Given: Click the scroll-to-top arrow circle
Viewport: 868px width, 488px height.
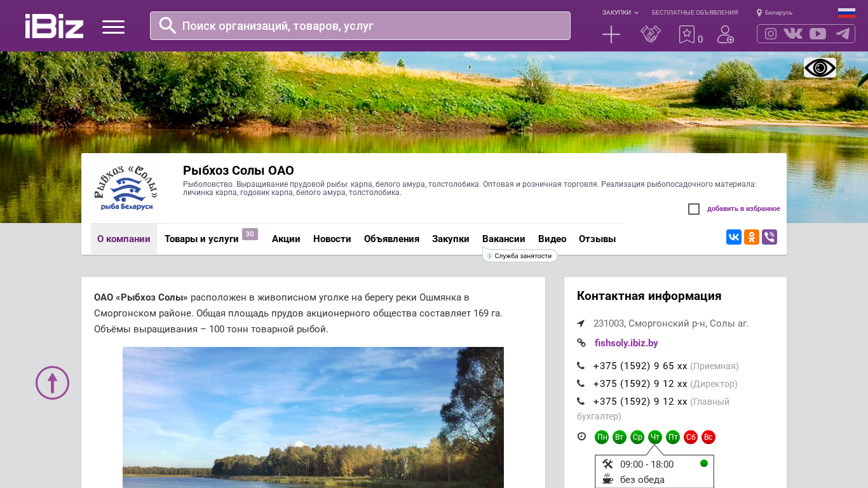Looking at the screenshot, I should pos(52,383).
